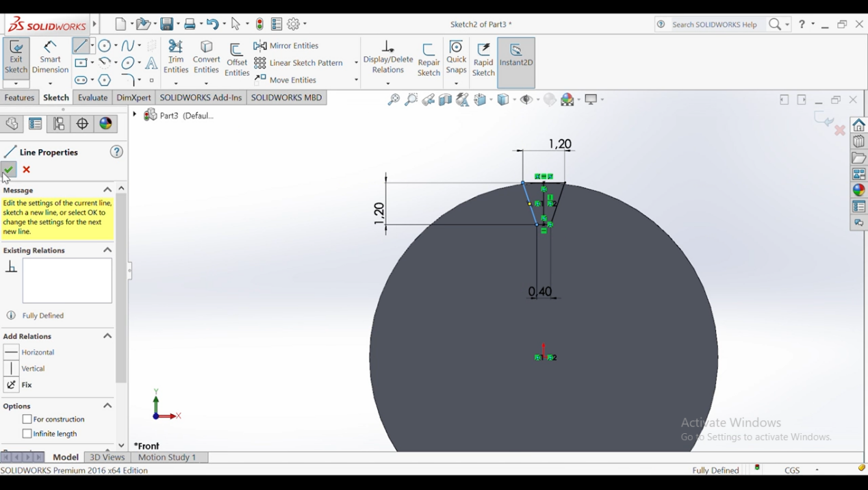
Task: Select the Corner Rectangle tool
Action: (x=81, y=63)
